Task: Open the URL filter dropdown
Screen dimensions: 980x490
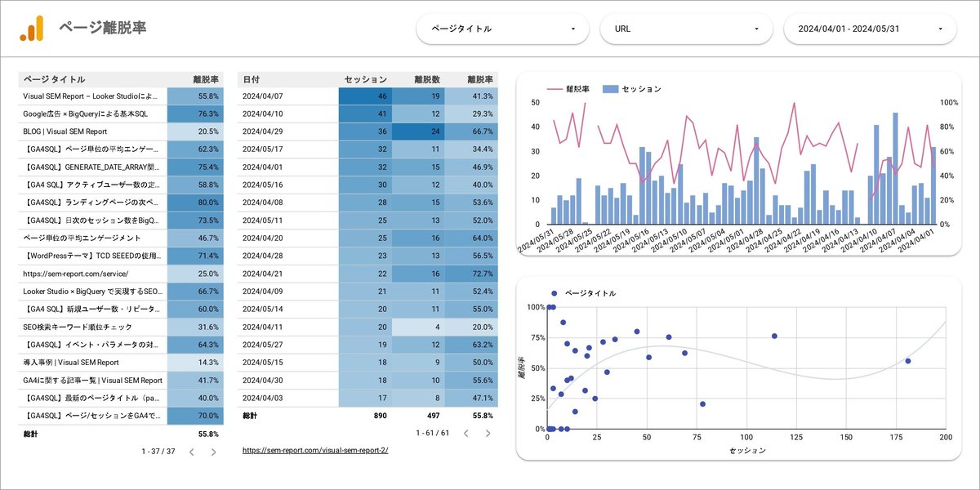Action: 686,29
